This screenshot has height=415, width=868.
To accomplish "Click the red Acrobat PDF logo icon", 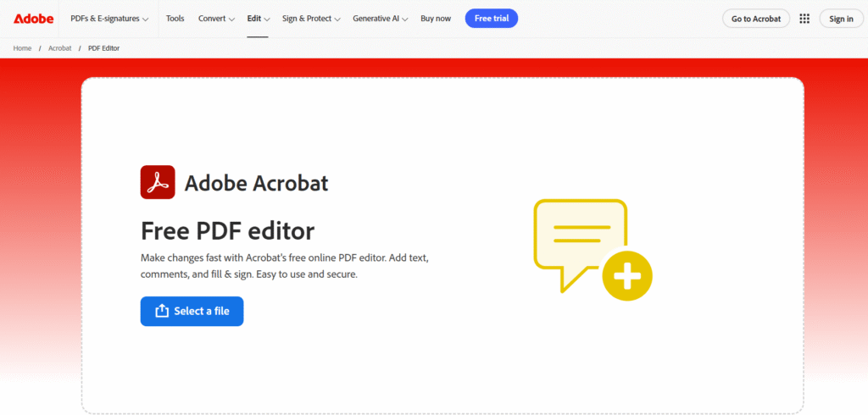I will [x=158, y=182].
